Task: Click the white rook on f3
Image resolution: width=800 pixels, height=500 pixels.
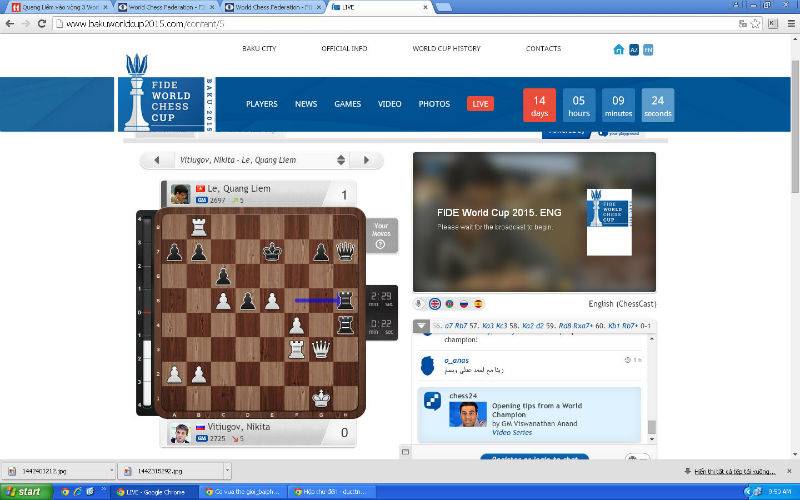Action: coord(296,349)
